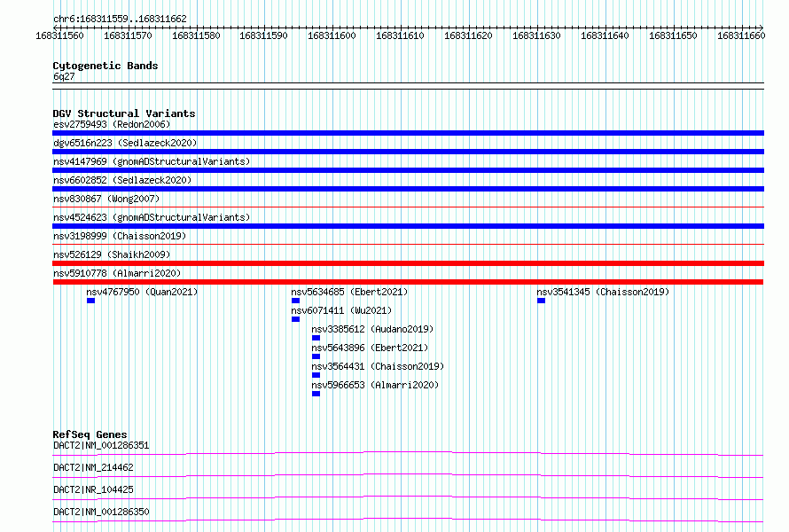The image size is (789, 532).
Task: Click the small blue block under nsv5643896
Action: click(x=316, y=356)
